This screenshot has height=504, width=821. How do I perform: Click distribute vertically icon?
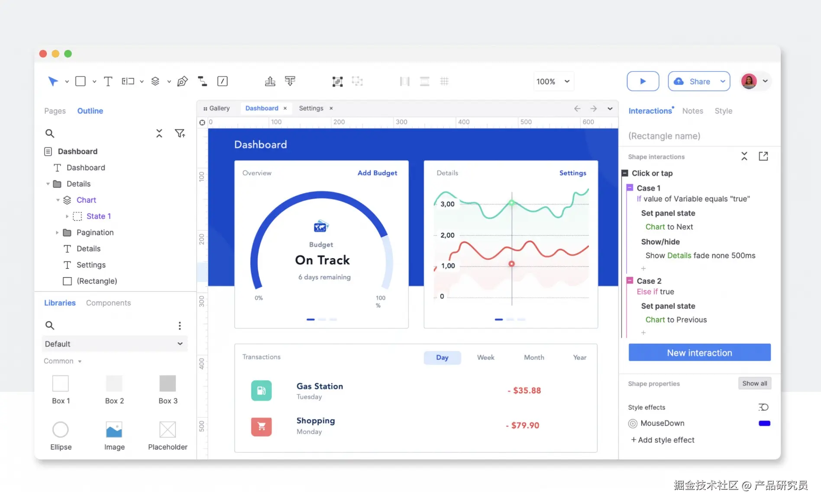click(x=425, y=81)
